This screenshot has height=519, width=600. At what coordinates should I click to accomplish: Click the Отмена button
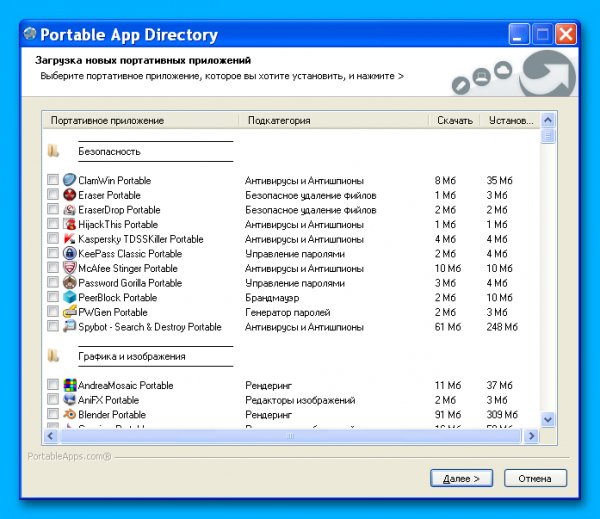(x=535, y=478)
